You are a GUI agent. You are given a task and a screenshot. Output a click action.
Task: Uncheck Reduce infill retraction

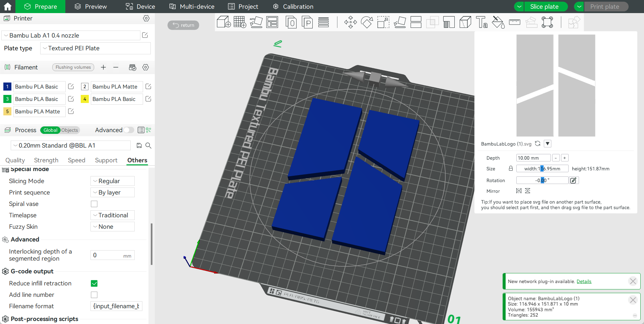[94, 283]
